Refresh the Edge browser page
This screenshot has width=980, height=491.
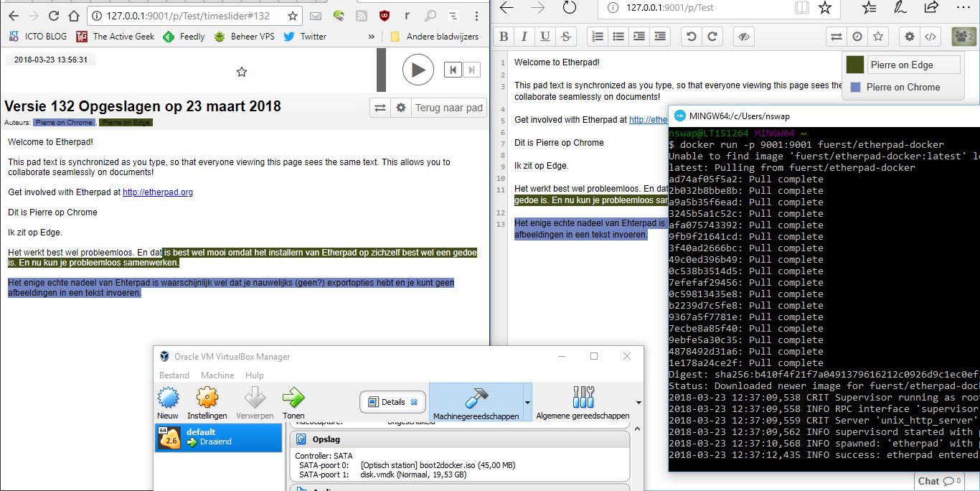click(570, 7)
